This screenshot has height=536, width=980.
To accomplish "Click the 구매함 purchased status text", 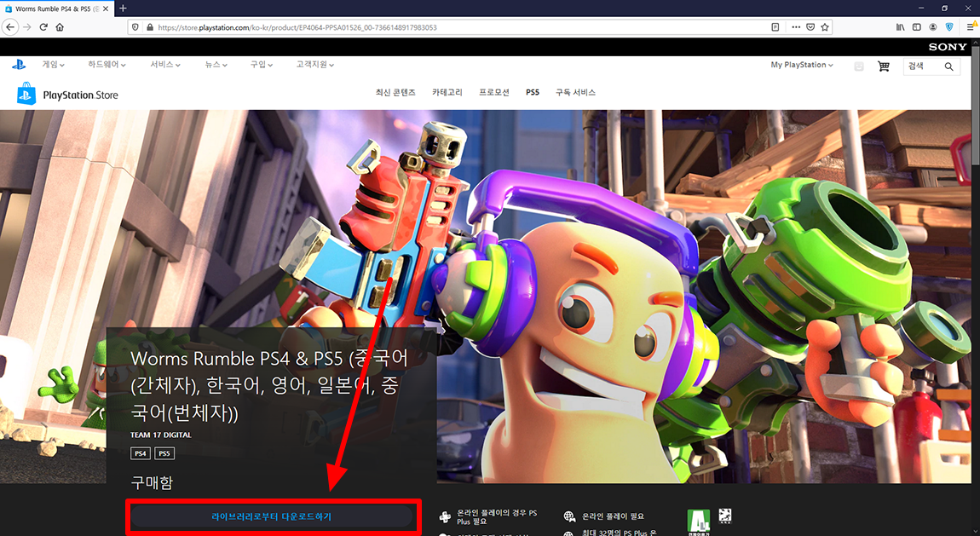I will 152,482.
